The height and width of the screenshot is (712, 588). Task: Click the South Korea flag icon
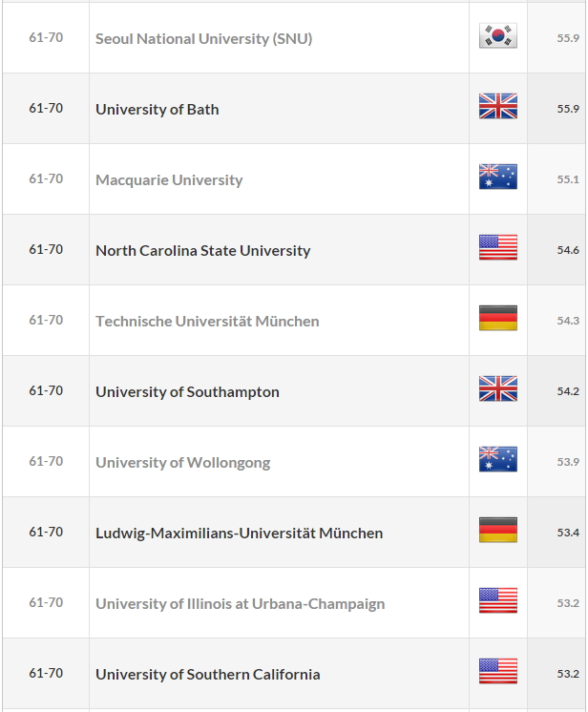498,35
